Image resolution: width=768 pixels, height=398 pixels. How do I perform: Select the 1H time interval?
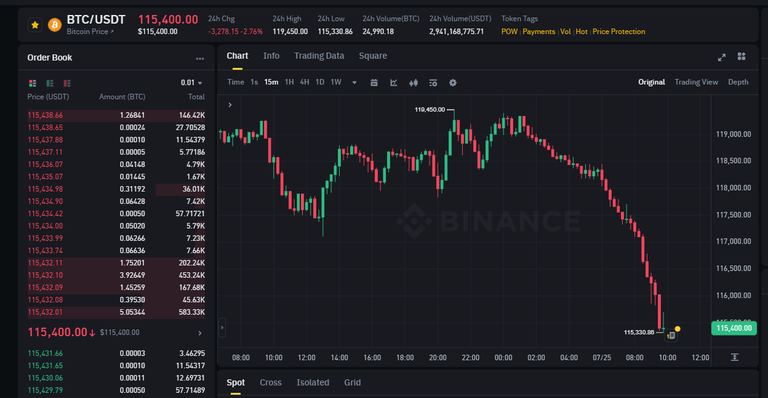pos(289,82)
